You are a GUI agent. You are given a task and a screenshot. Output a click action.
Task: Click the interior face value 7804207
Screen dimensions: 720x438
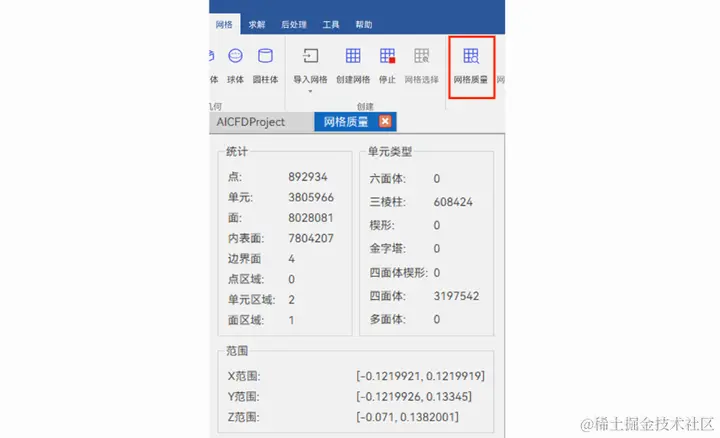click(311, 238)
